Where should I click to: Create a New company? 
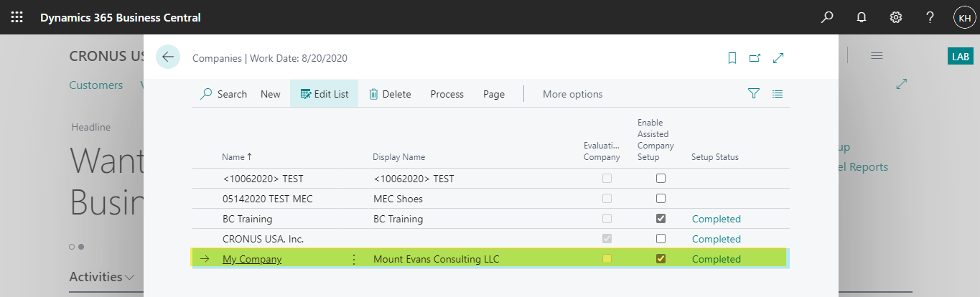tap(271, 94)
